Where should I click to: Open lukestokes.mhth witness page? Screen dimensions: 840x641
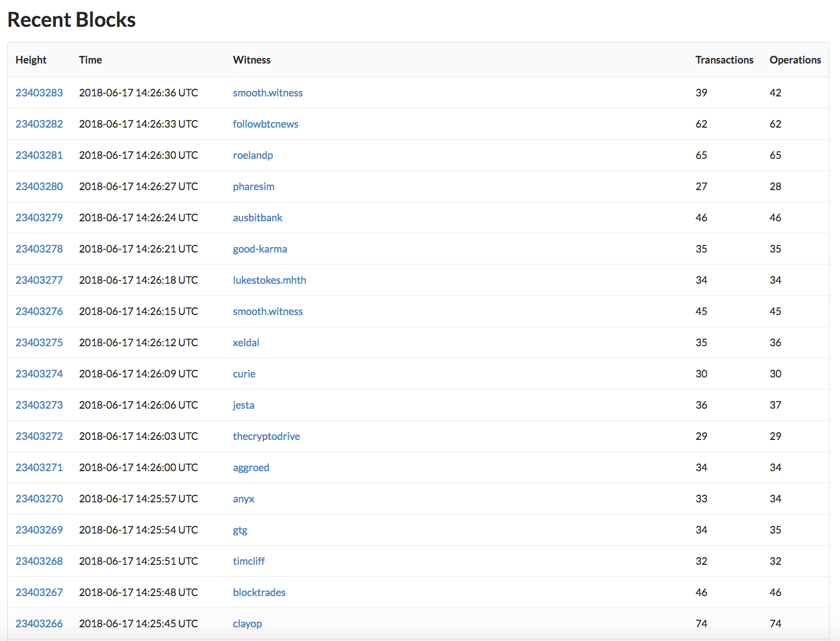pyautogui.click(x=269, y=280)
